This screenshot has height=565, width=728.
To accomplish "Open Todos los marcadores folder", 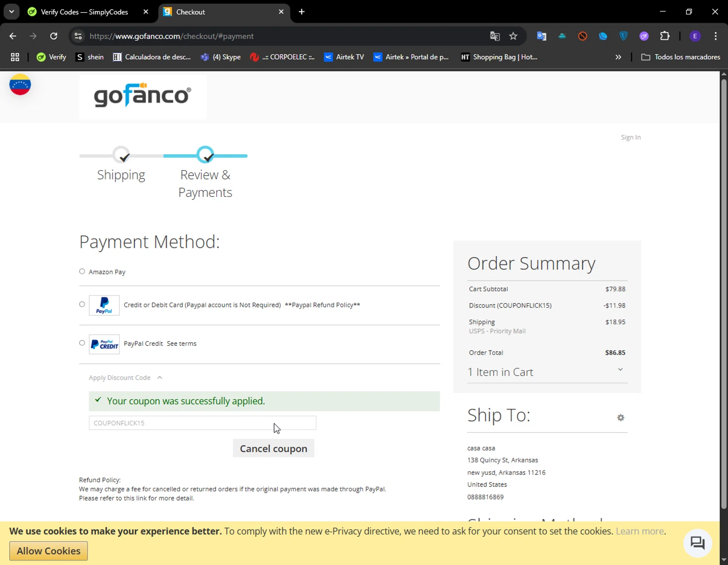I will (x=680, y=57).
